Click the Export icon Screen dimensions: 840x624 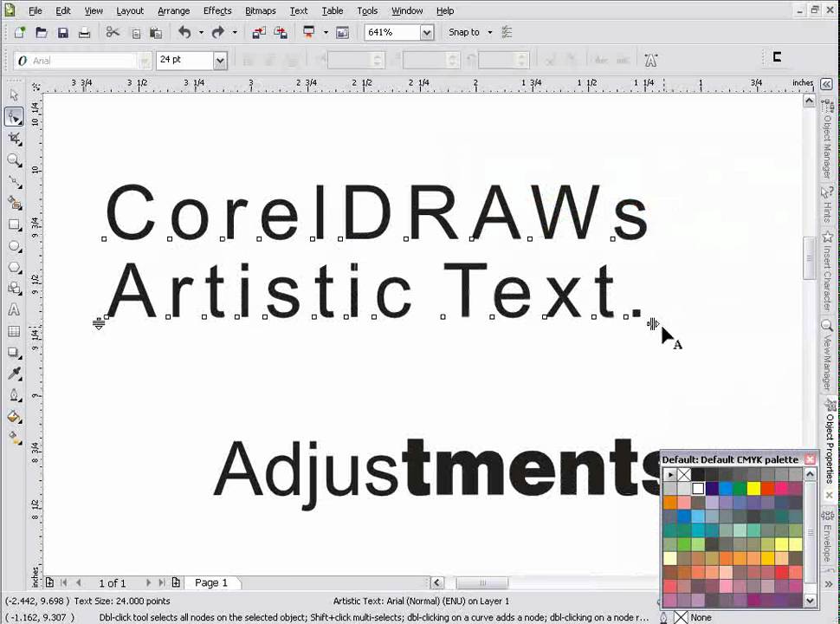coord(281,32)
